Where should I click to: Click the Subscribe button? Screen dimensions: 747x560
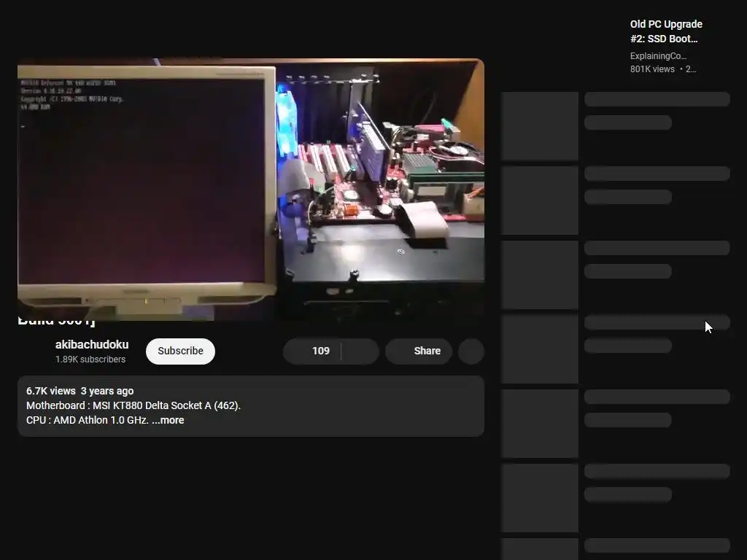180,351
